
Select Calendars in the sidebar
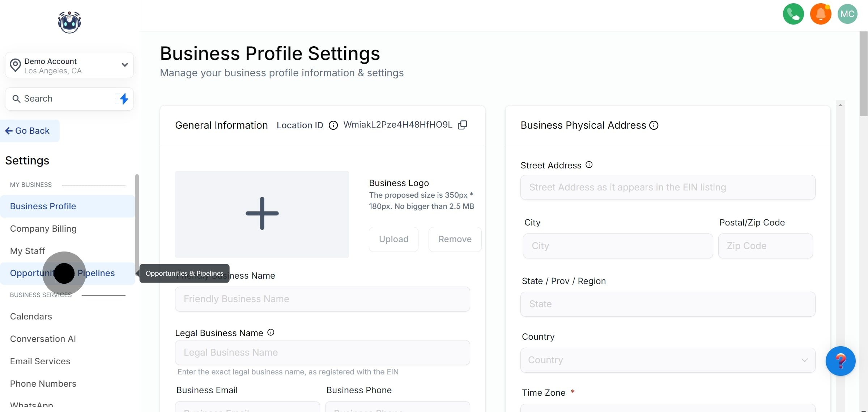click(31, 316)
